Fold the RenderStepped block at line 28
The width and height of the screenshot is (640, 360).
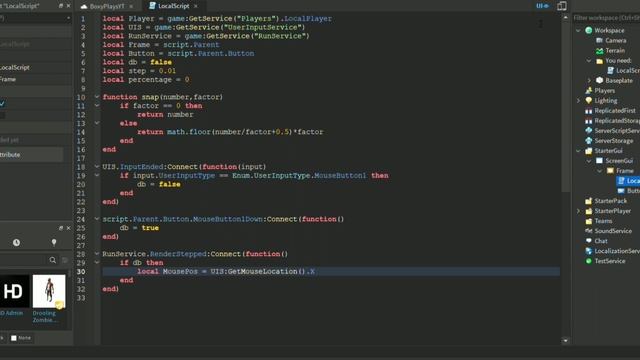97,254
